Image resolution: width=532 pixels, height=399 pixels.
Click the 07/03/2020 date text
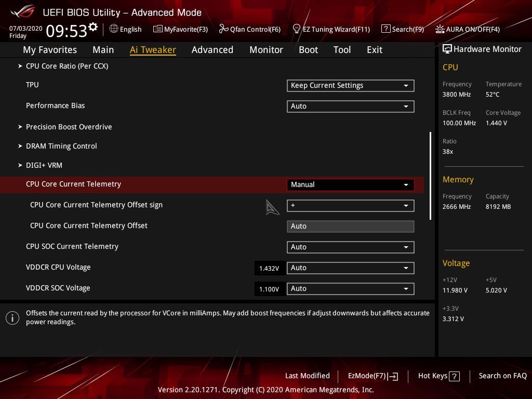point(26,29)
